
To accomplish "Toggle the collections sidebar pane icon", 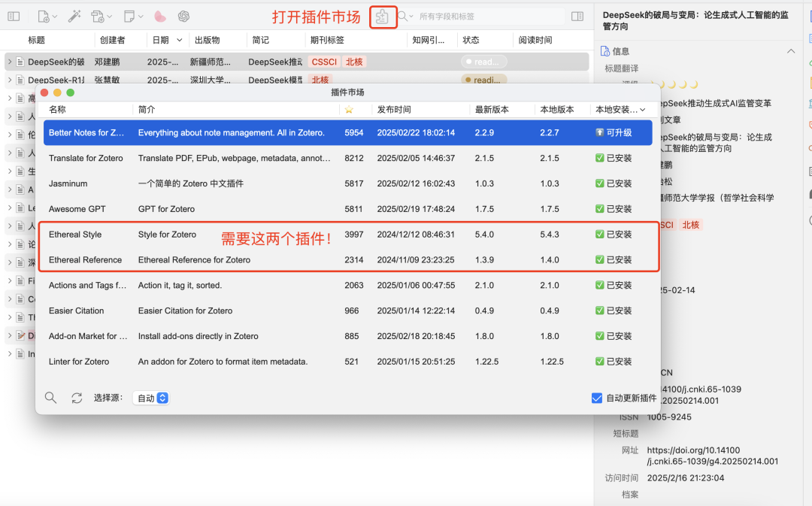I will (x=14, y=17).
